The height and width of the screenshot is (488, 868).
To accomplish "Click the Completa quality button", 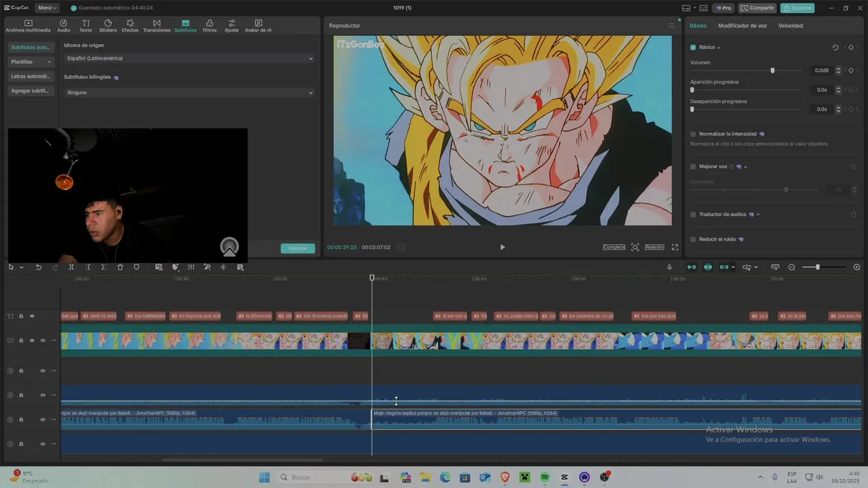I will [614, 247].
